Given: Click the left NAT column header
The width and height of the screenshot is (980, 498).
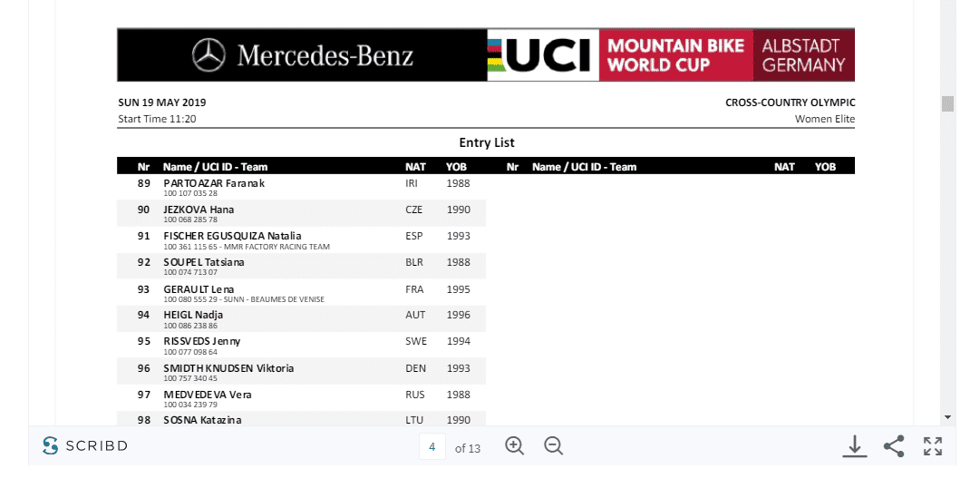Looking at the screenshot, I should coord(415,167).
